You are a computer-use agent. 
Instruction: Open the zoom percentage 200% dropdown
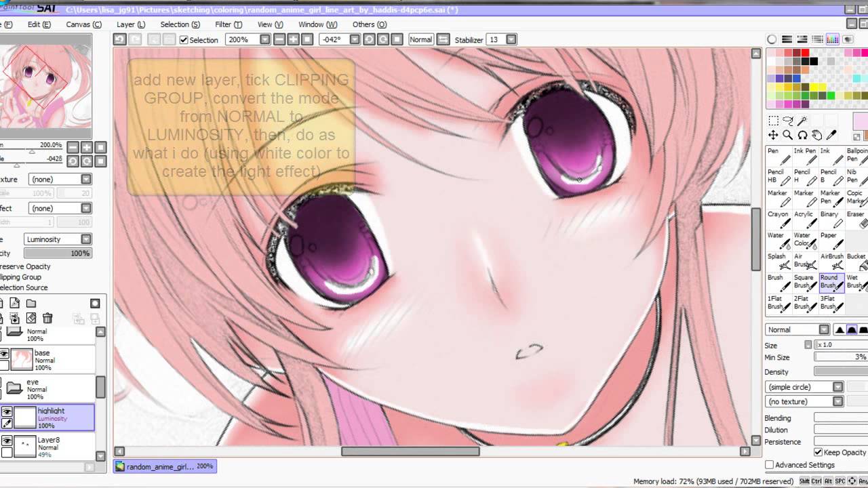point(265,40)
